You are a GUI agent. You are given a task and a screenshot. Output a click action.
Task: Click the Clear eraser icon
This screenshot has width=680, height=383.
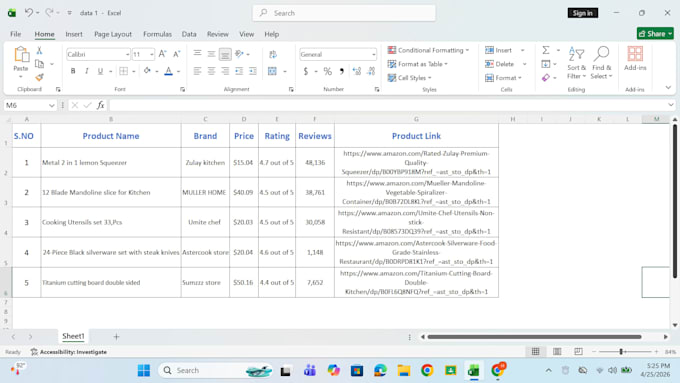click(546, 78)
